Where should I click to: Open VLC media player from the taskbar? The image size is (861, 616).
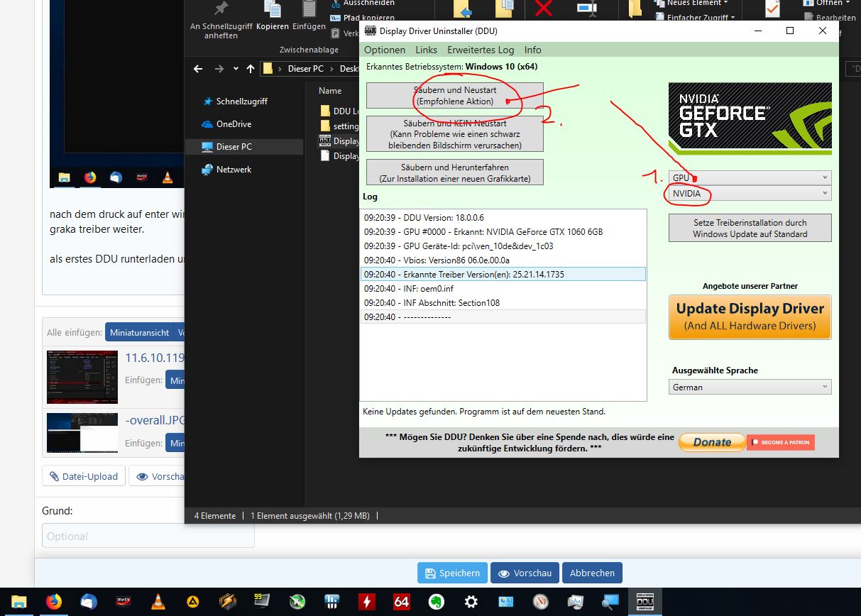pyautogui.click(x=158, y=602)
